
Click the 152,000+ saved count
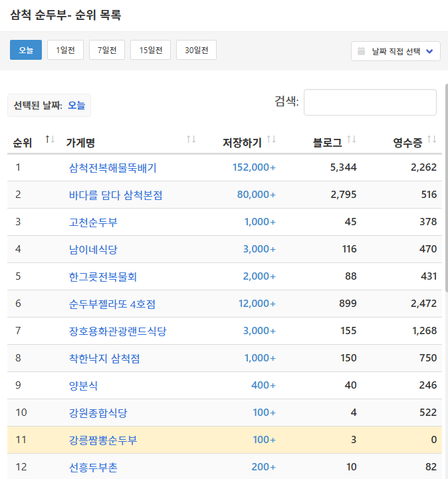254,167
